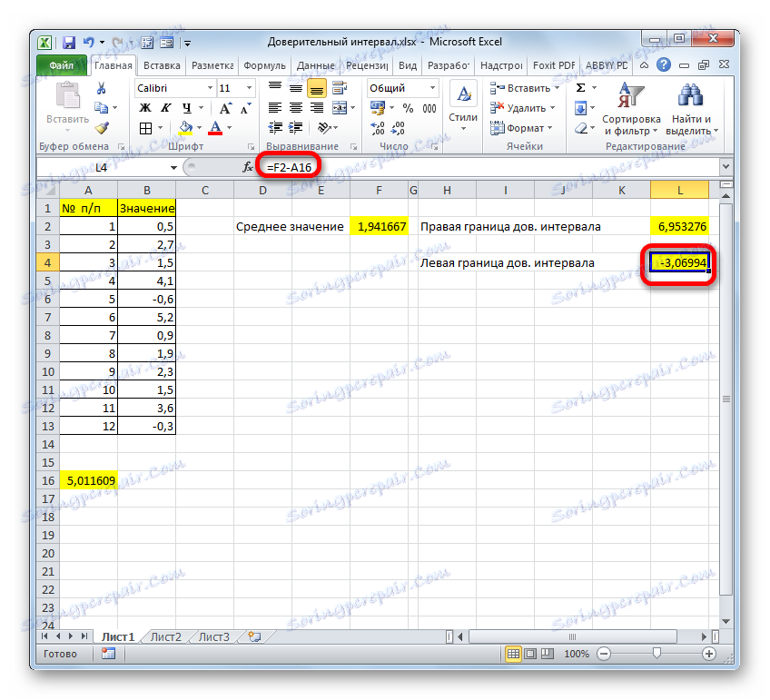Viewport: 770px width, 700px height.
Task: Click the Paste (Вставить) clipboard icon
Action: point(68,94)
